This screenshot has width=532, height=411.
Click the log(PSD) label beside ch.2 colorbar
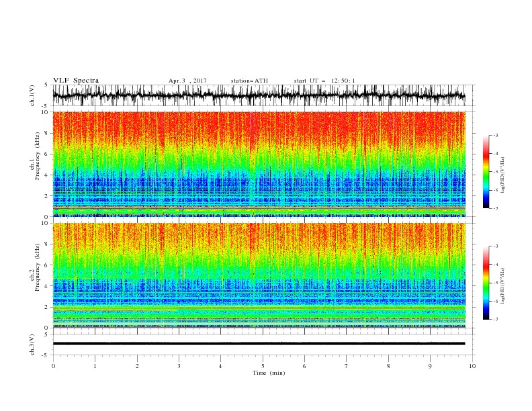pos(502,286)
